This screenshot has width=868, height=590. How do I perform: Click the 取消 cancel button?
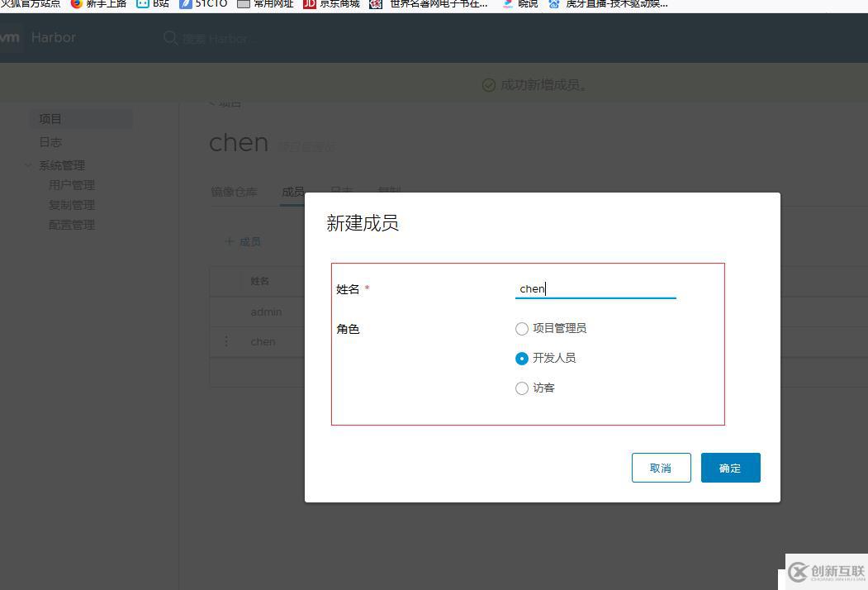(661, 467)
